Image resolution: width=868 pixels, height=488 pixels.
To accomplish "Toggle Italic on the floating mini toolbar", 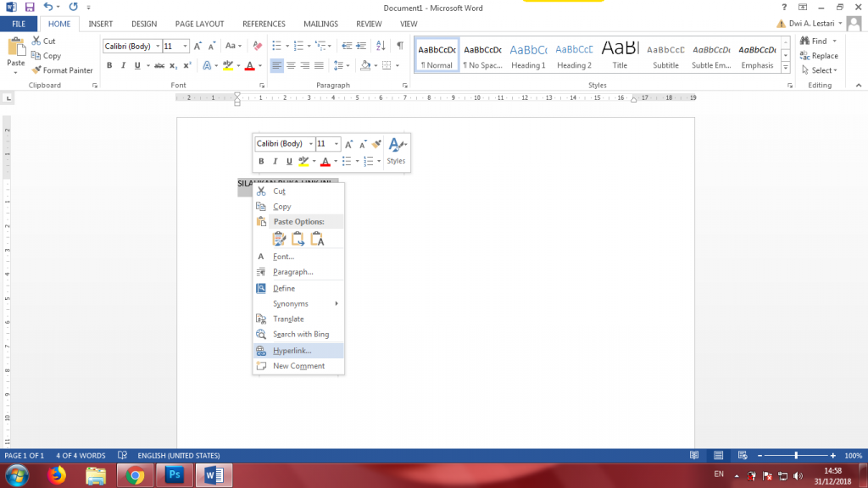I will 275,161.
